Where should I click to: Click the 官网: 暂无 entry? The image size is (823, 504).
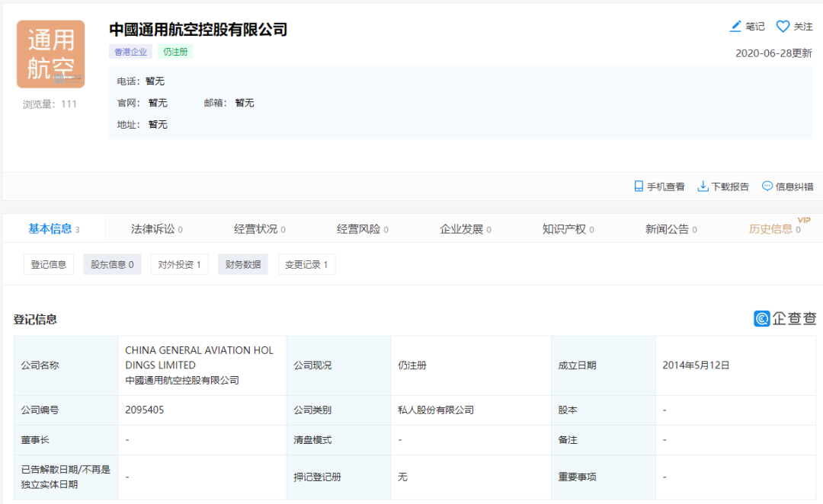143,103
